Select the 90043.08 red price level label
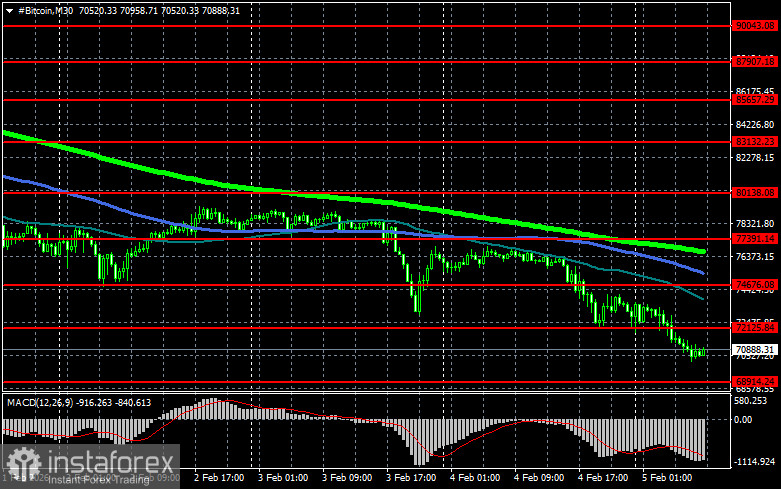The width and height of the screenshot is (781, 489). 755,25
